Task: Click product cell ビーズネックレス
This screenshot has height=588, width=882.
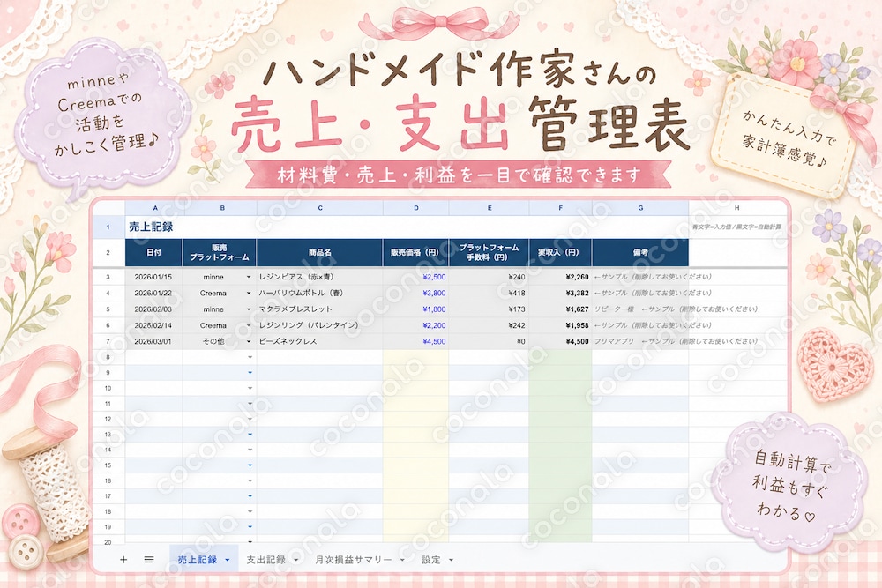Action: click(320, 341)
